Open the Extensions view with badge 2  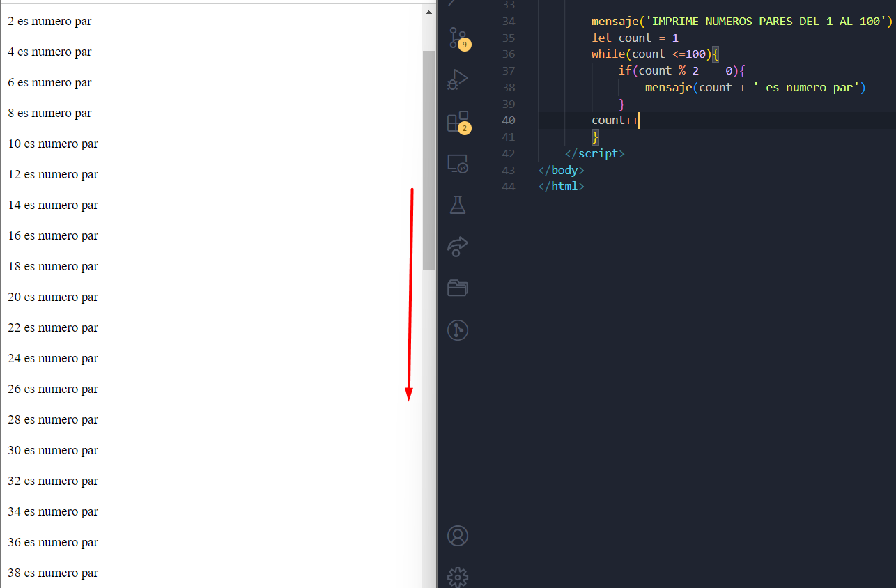click(458, 122)
